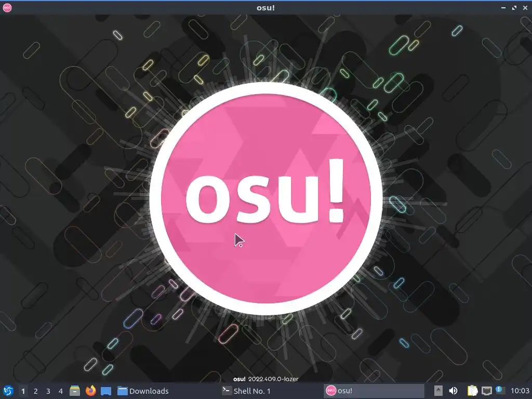Switch to workspace 3

click(x=48, y=391)
